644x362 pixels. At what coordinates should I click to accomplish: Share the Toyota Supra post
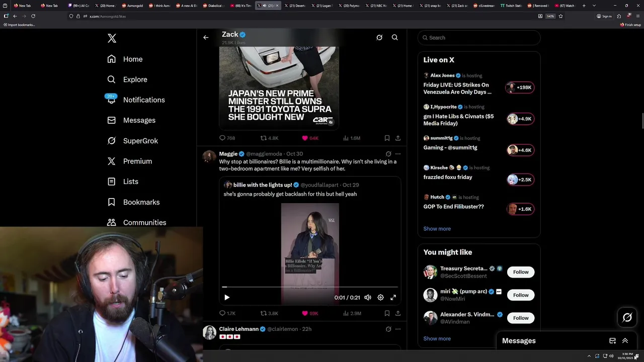coord(398,138)
